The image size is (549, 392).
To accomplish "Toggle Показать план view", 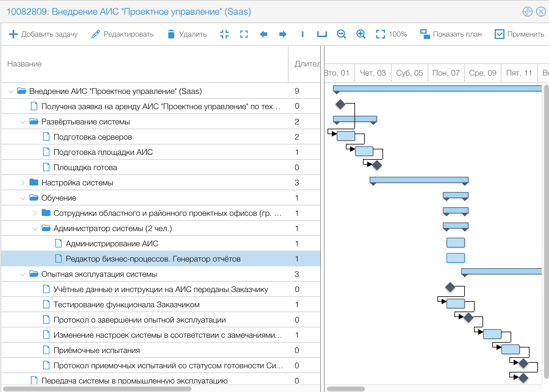I will [x=451, y=34].
